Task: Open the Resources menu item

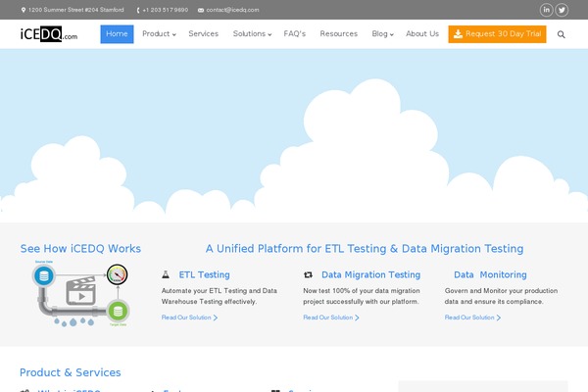Action: coord(339,34)
